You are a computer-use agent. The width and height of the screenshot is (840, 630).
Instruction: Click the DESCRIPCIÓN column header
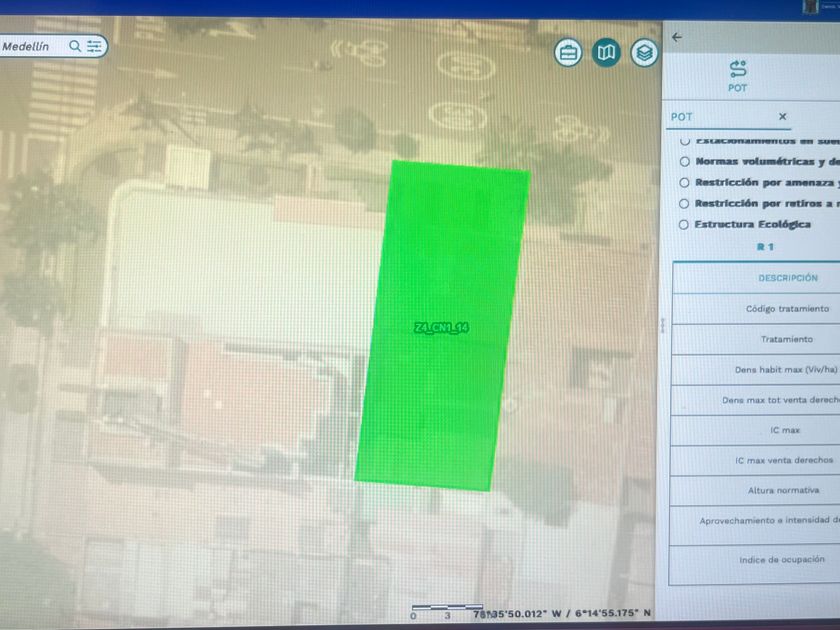point(788,278)
